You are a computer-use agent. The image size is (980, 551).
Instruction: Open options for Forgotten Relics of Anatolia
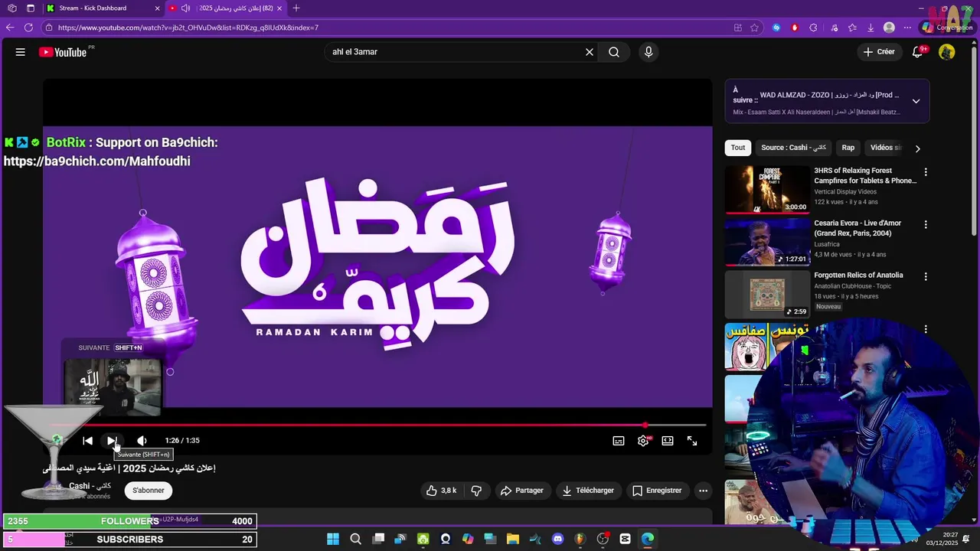pos(926,277)
